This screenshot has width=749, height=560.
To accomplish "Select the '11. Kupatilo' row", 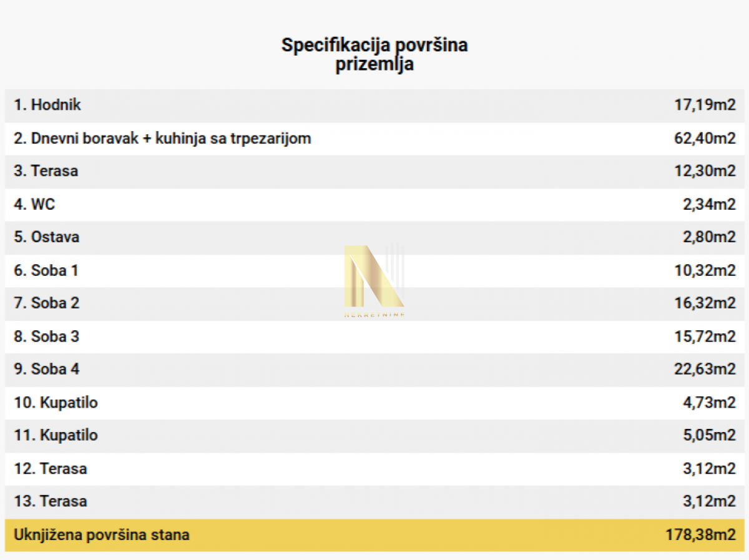I will 374,436.
